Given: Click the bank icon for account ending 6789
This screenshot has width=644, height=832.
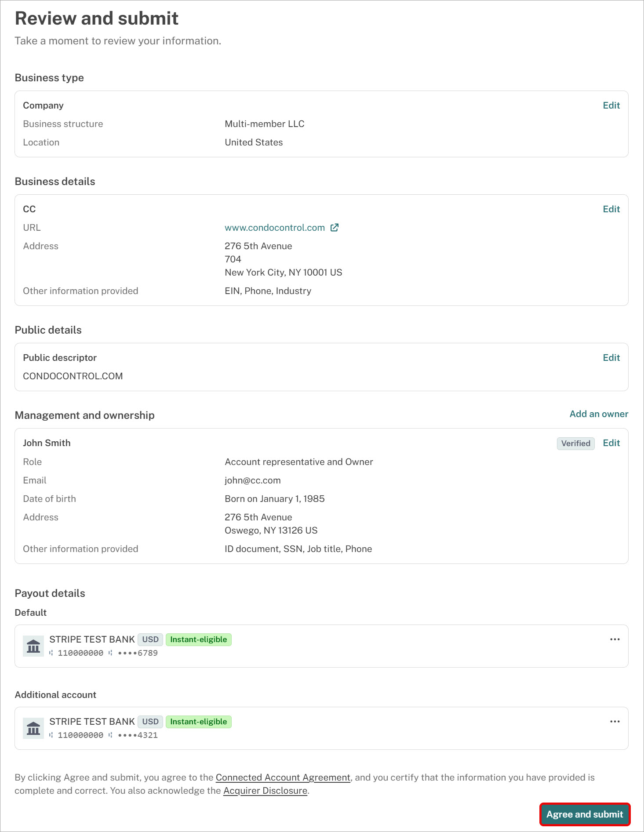Looking at the screenshot, I should pos(33,646).
